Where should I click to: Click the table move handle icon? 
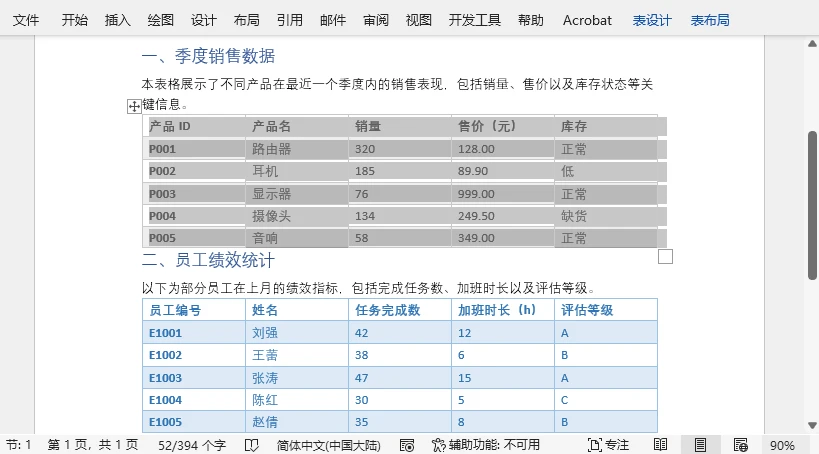[134, 106]
